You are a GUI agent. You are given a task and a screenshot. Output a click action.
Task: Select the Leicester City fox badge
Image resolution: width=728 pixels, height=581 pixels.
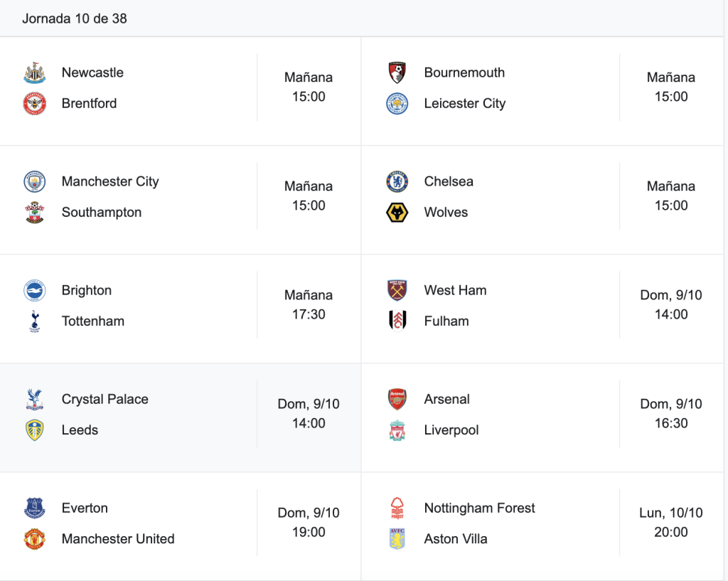[397, 103]
